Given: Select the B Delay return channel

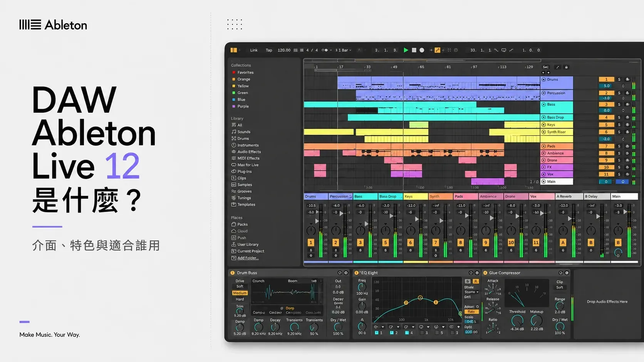Looking at the screenshot, I should [597, 196].
